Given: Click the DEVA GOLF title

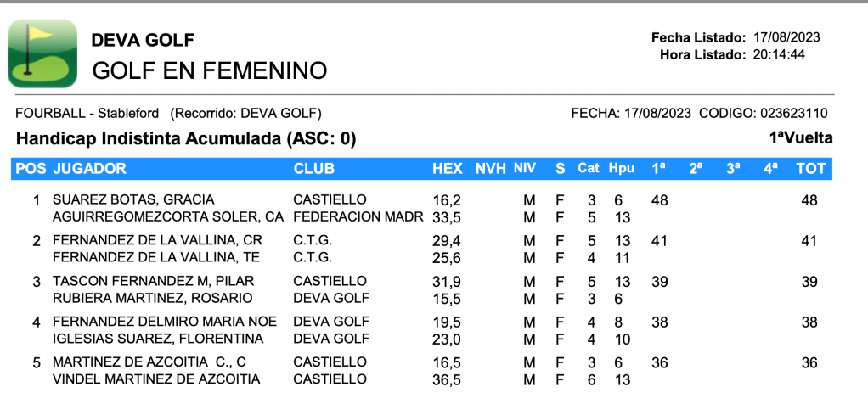Looking at the screenshot, I should point(143,40).
